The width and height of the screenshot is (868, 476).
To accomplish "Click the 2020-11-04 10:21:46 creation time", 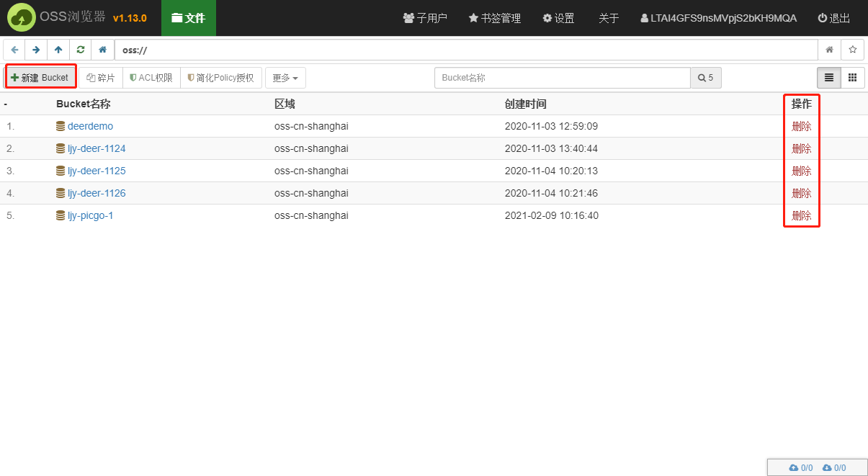I will 551,193.
